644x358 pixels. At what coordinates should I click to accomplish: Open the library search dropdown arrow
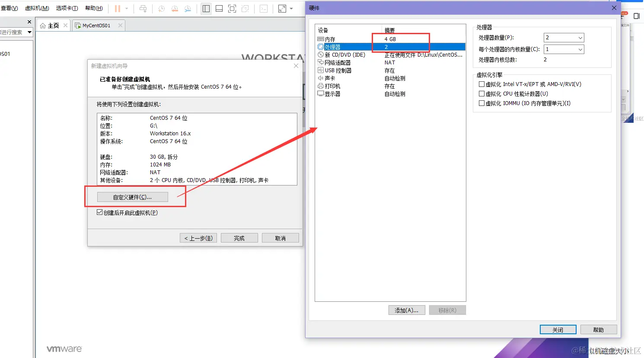click(29, 32)
